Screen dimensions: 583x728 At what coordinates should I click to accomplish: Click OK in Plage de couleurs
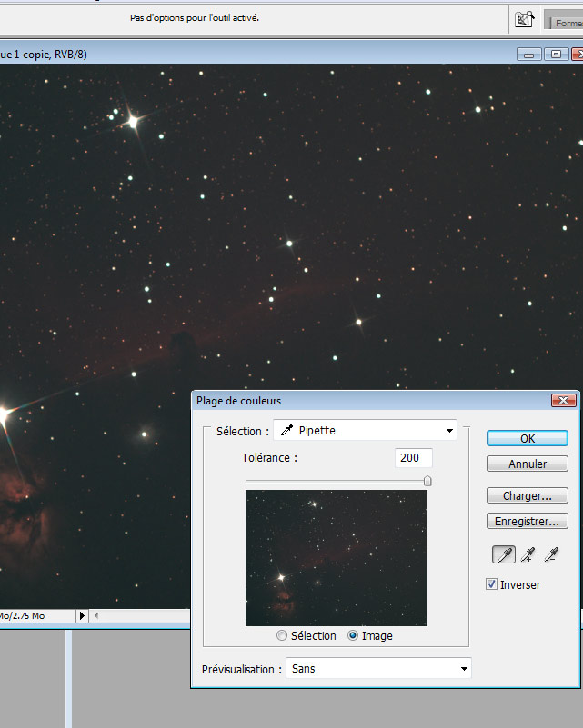coord(528,438)
